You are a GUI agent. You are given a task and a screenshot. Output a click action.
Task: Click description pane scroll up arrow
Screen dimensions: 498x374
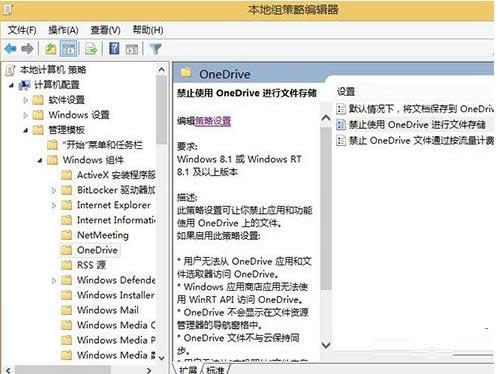click(326, 118)
